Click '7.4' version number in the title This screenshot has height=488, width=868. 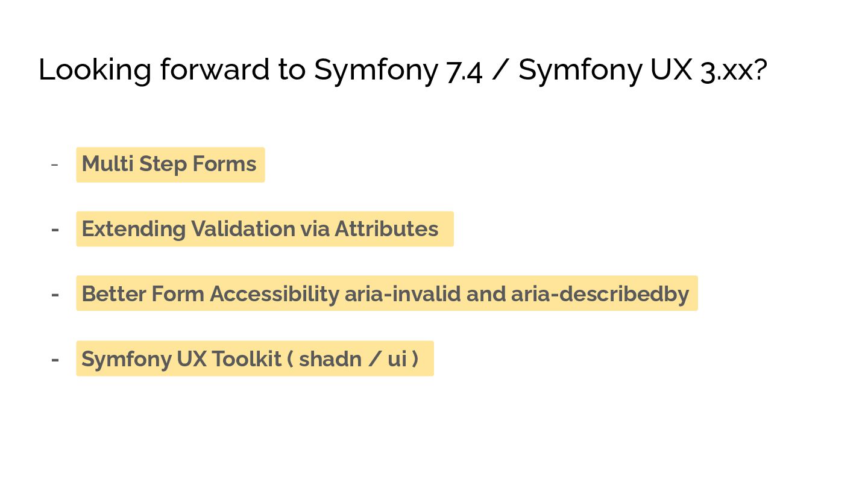click(x=464, y=71)
